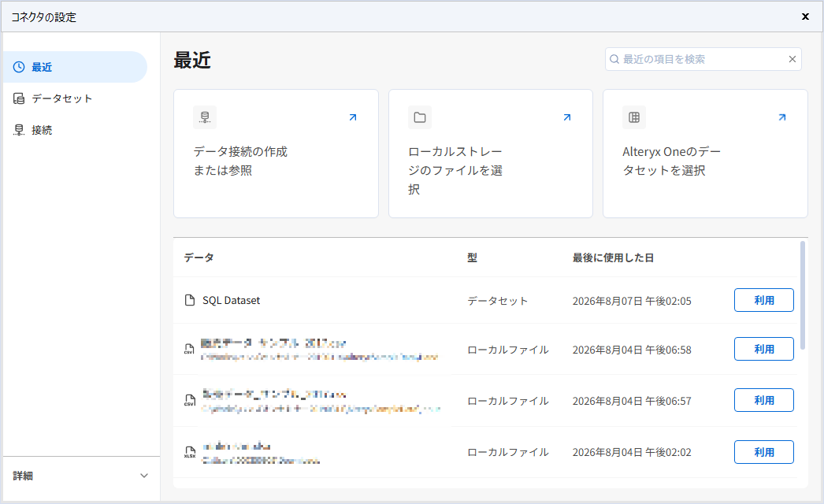Image resolution: width=824 pixels, height=504 pixels.
Task: Click the SQL Dataset row name
Action: (232, 300)
